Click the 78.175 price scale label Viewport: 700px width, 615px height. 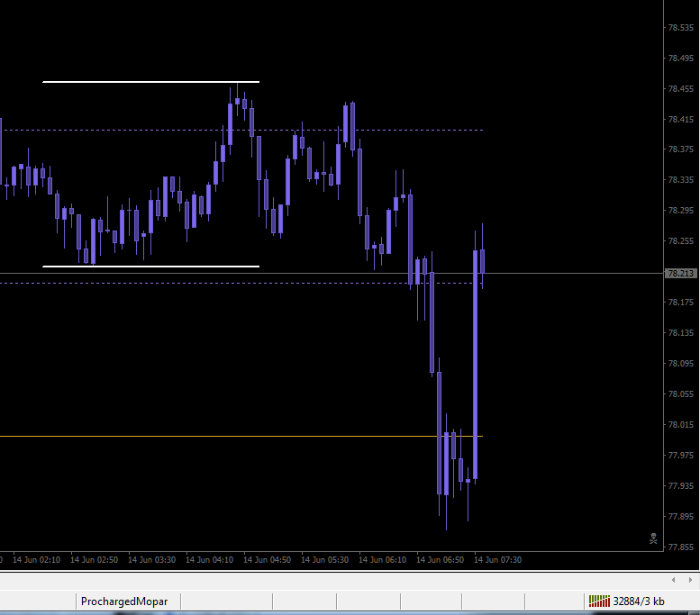681,303
